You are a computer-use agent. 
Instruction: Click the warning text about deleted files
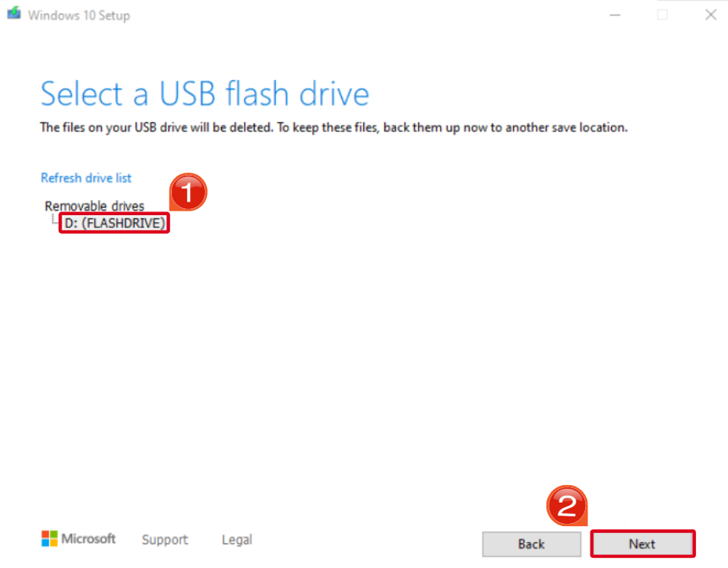[334, 128]
